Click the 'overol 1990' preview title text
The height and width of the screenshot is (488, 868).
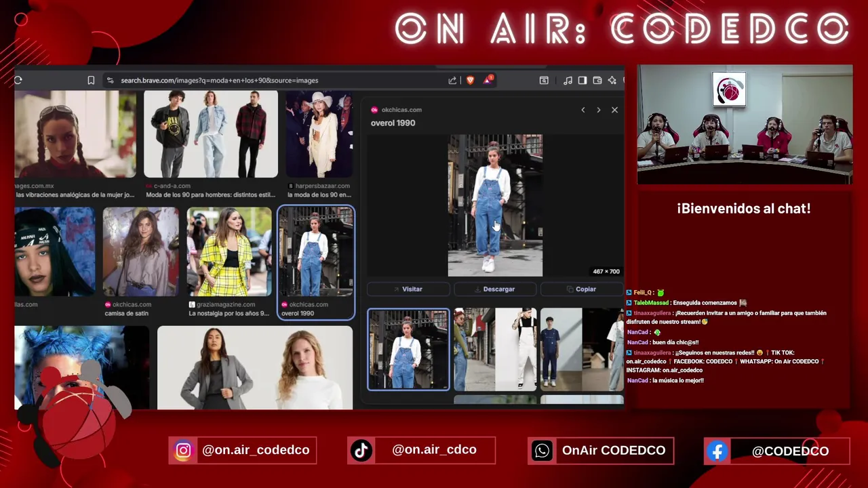(393, 123)
